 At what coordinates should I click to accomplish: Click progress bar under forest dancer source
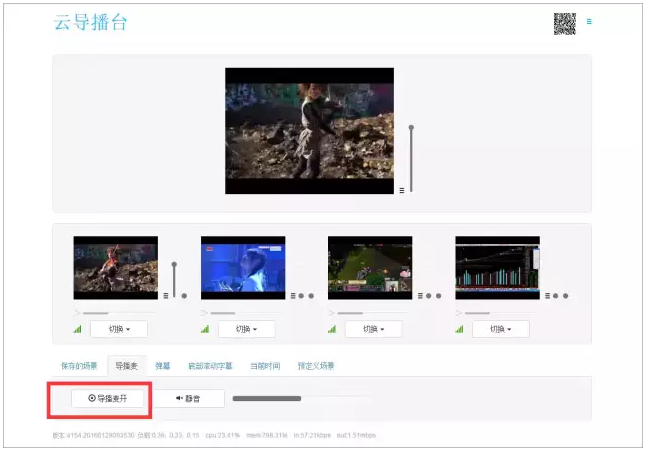119,313
